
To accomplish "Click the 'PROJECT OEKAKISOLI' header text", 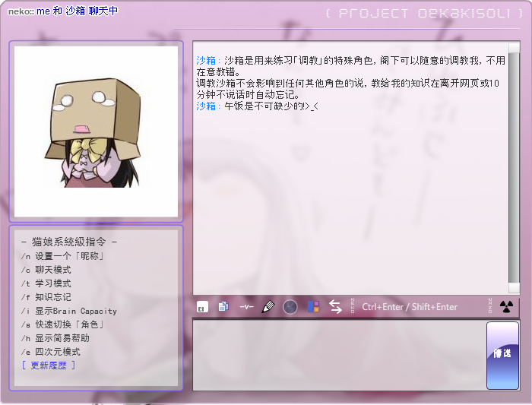I will [424, 14].
